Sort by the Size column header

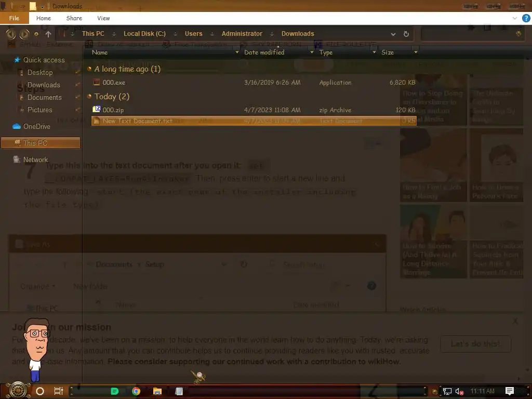pos(388,52)
